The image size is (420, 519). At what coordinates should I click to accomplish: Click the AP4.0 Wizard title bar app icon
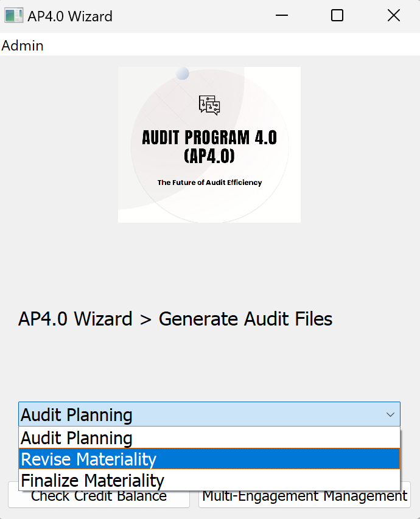[x=14, y=16]
